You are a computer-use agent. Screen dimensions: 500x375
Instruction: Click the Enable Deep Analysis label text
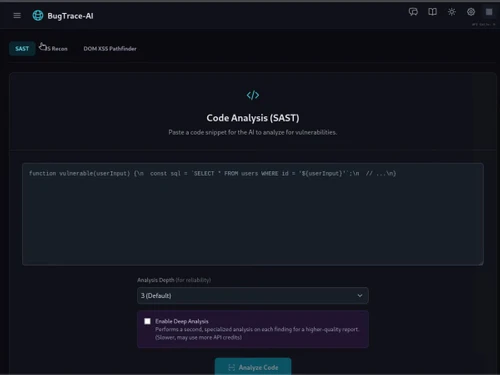(x=182, y=321)
